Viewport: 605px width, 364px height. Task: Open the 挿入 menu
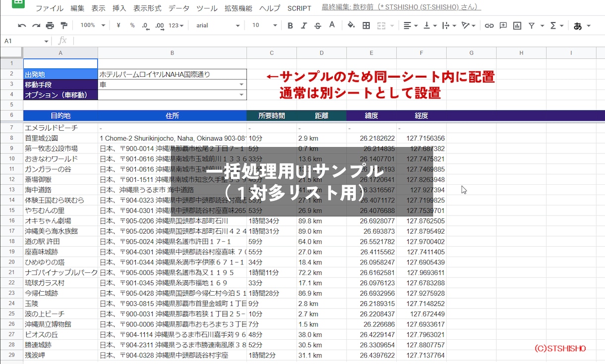[119, 8]
